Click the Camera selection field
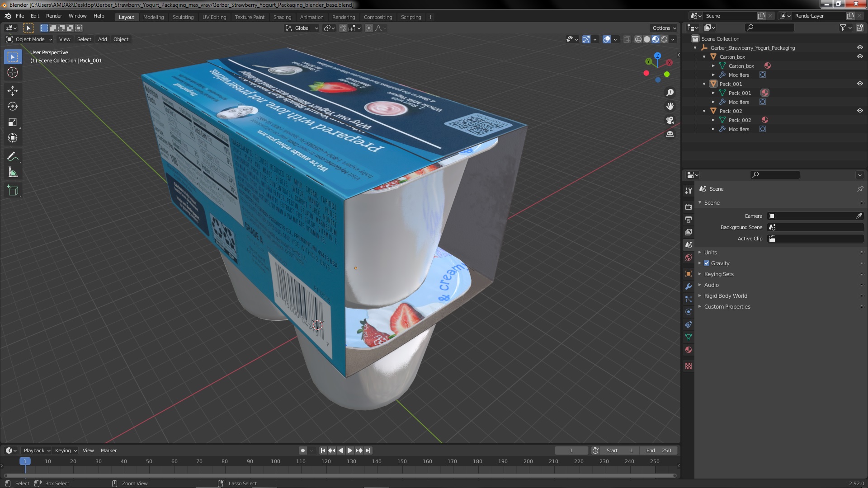The width and height of the screenshot is (868, 488). [811, 216]
